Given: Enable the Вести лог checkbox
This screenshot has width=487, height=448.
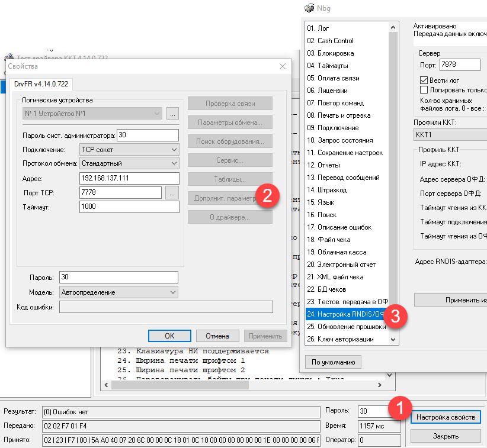Looking at the screenshot, I should click(x=424, y=80).
